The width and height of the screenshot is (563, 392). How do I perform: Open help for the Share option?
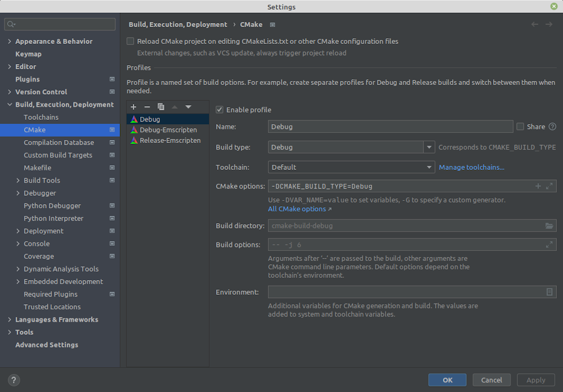(x=553, y=127)
